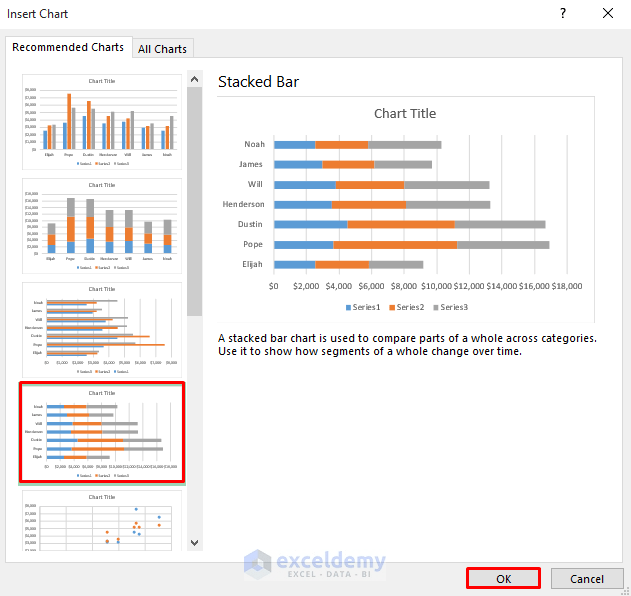The width and height of the screenshot is (631, 596).
Task: Click the Elijah category label in preview
Action: pyautogui.click(x=252, y=264)
